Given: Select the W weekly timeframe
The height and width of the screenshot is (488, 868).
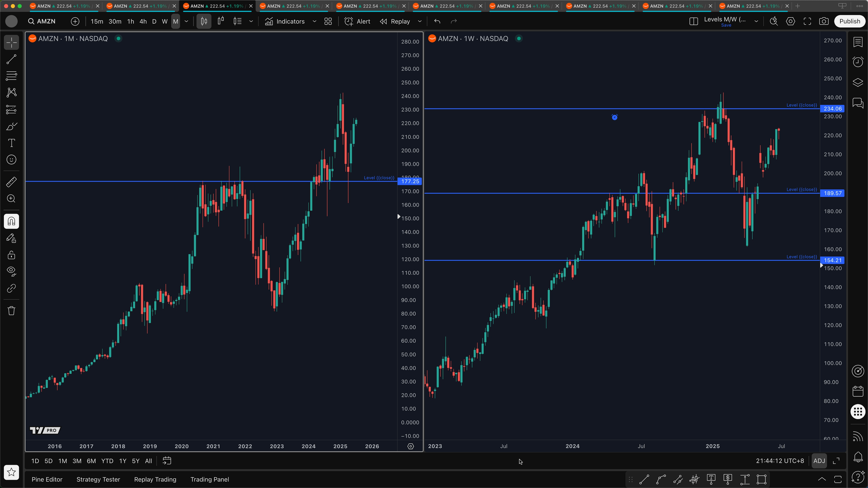Looking at the screenshot, I should coord(164,21).
